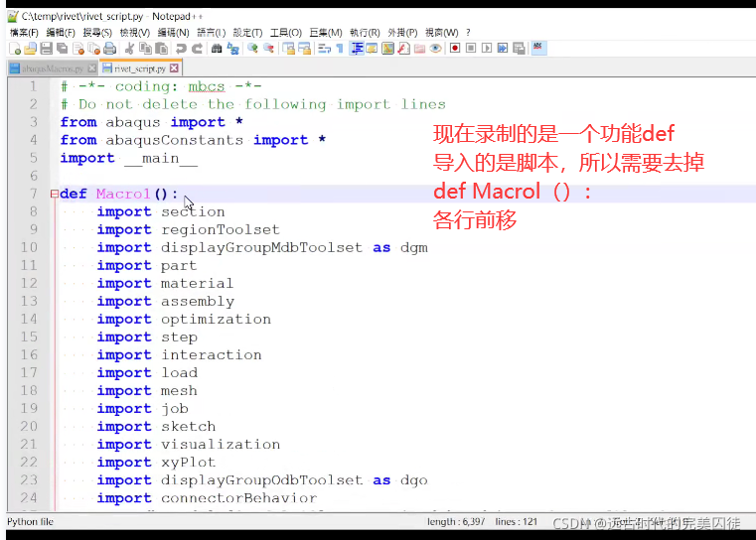Open the 設定(T) menu
The height and width of the screenshot is (540, 756).
(247, 33)
